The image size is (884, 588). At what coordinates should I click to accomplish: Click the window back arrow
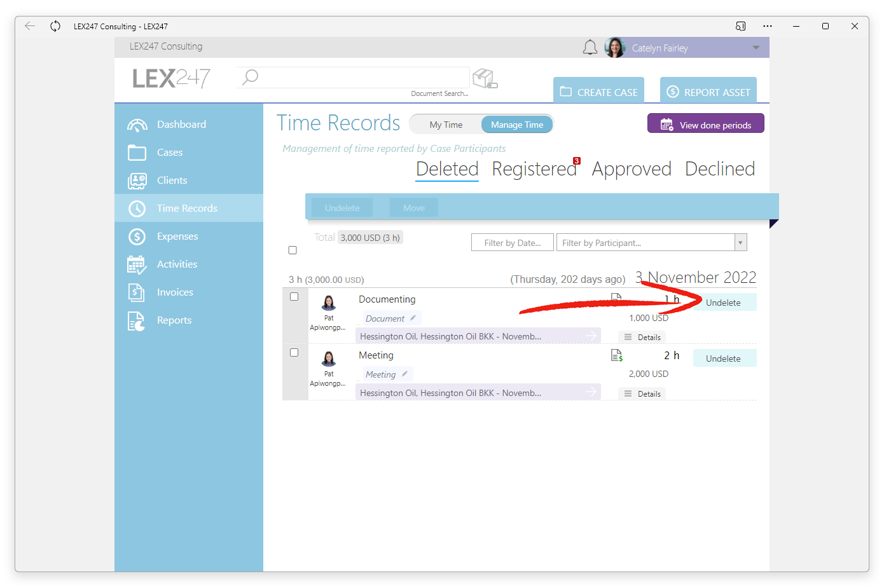coord(29,26)
